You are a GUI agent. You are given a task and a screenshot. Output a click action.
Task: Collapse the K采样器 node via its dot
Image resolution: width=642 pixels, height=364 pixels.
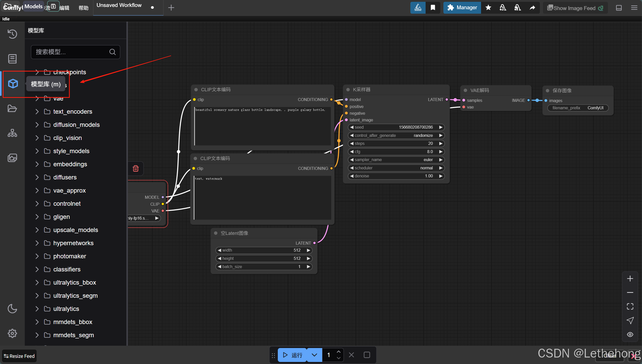pyautogui.click(x=348, y=89)
